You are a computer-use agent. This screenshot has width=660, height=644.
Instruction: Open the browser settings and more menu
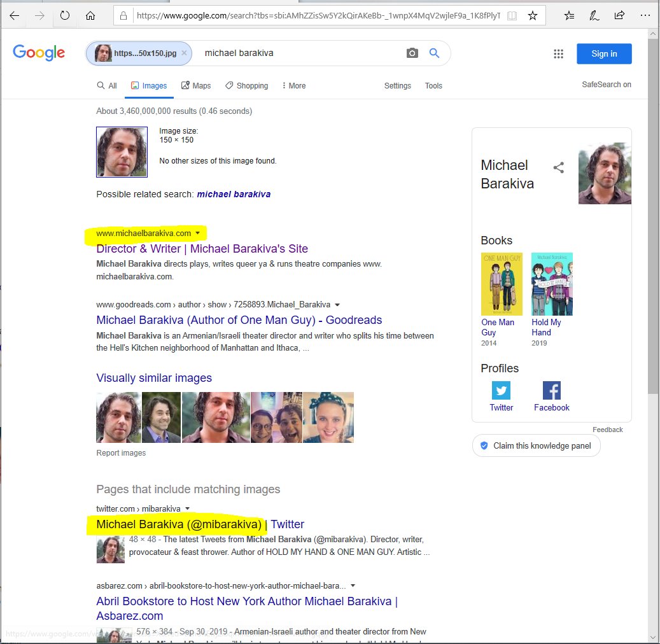click(x=645, y=15)
